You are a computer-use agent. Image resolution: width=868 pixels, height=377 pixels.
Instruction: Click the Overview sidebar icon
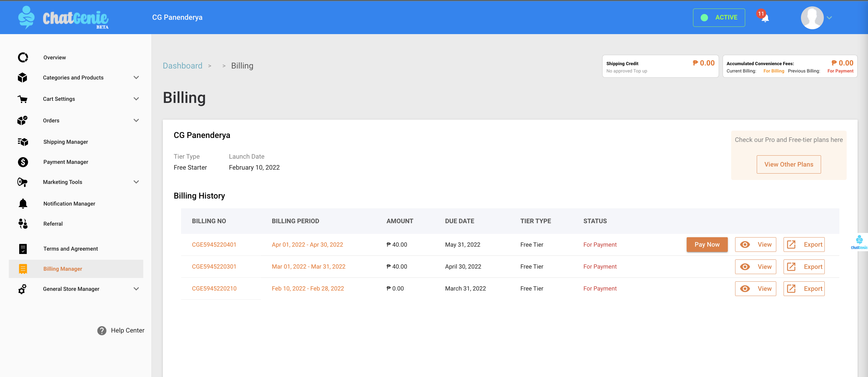(x=23, y=58)
